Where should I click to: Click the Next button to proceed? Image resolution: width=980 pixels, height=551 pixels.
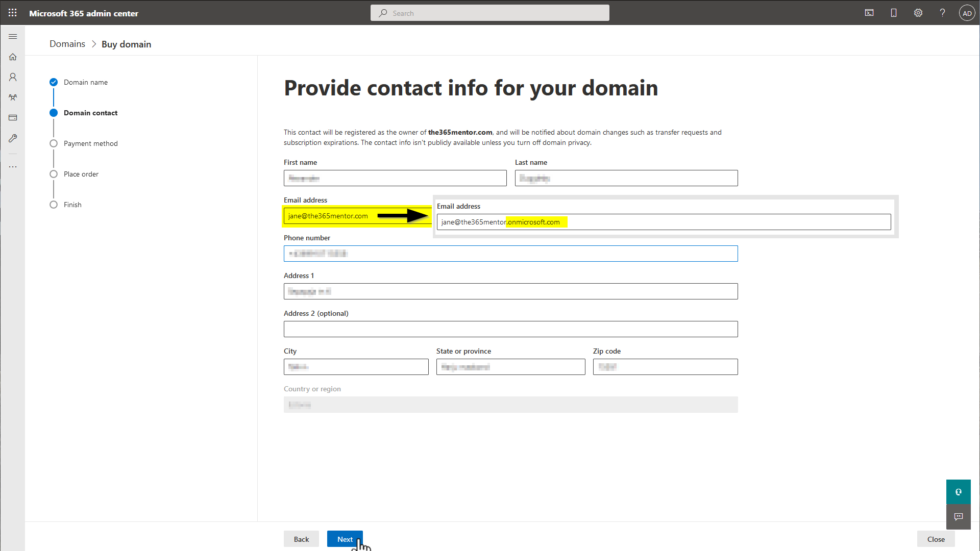[345, 539]
